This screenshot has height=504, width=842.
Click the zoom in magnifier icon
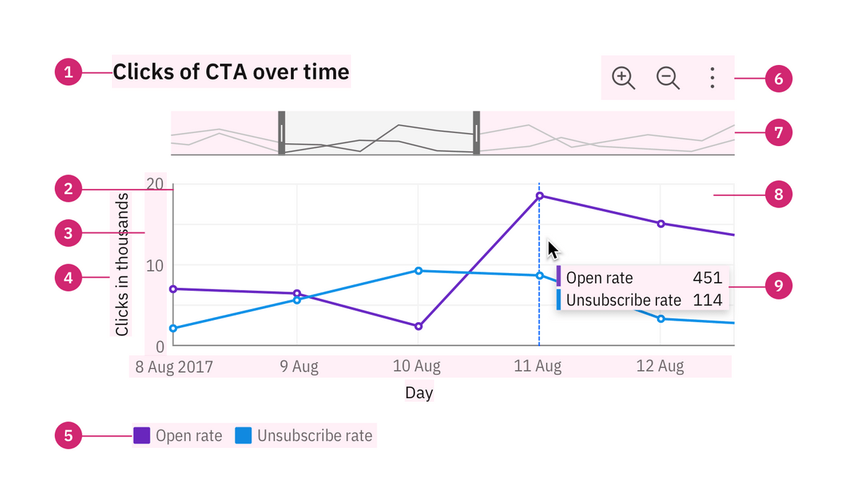623,77
